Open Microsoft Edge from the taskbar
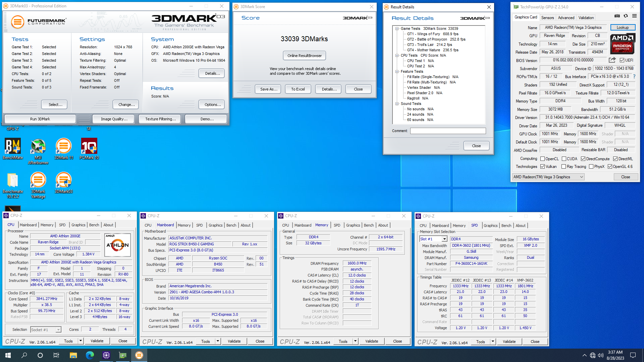 90,355
